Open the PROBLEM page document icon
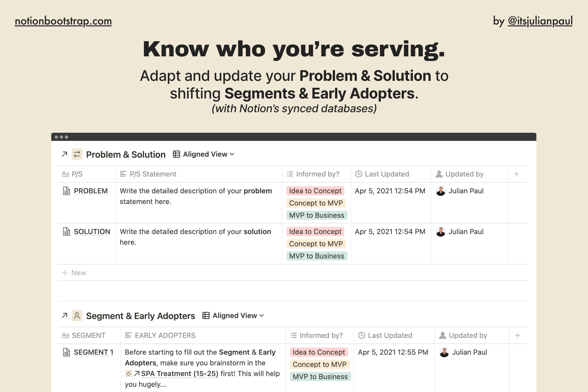 [66, 191]
